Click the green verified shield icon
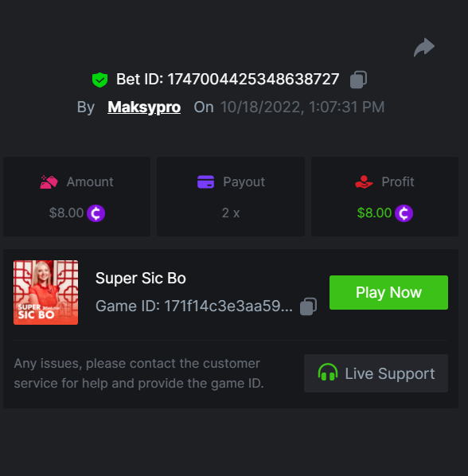The image size is (468, 476). point(99,80)
